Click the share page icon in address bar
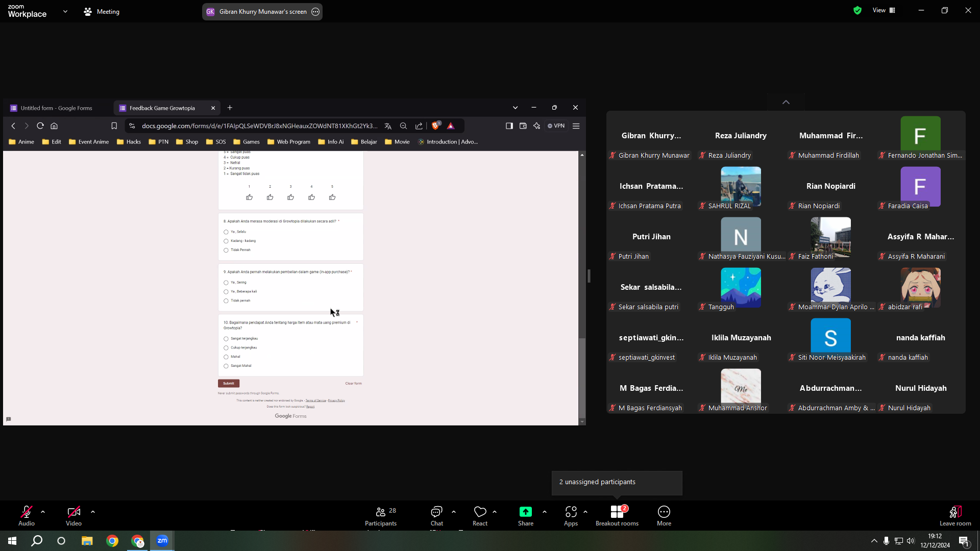This screenshot has width=980, height=551. point(419,126)
